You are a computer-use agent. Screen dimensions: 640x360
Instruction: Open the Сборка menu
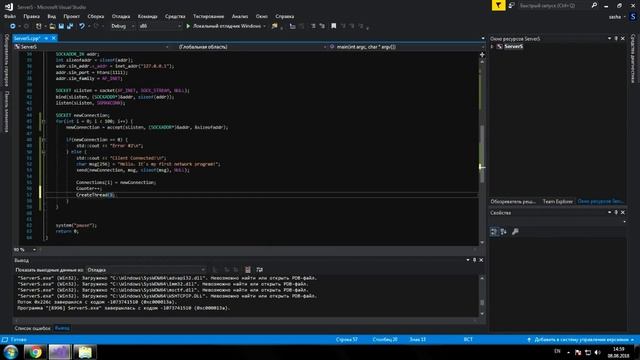coord(96,16)
